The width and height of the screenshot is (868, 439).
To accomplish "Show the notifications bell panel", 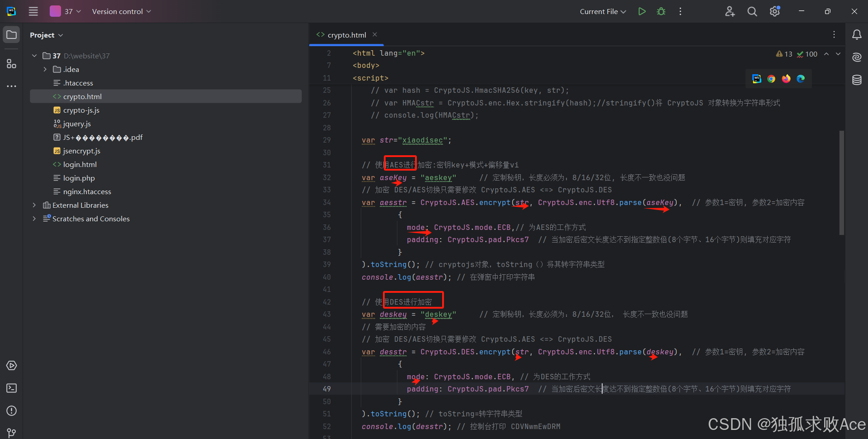I will click(x=857, y=34).
